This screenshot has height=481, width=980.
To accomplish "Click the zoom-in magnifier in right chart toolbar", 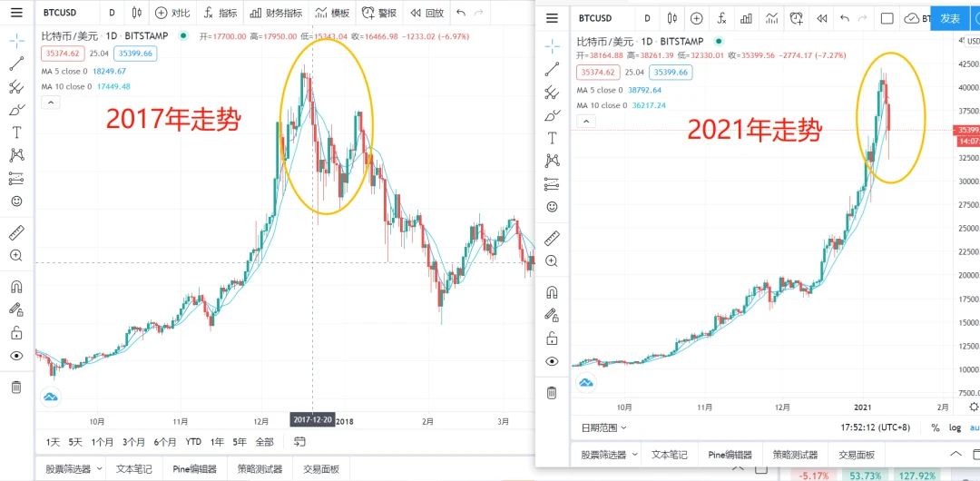I will [552, 261].
